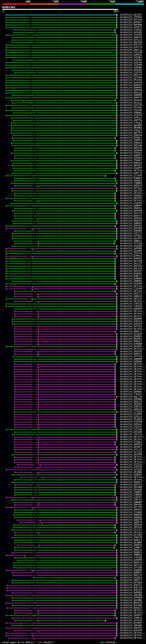The height and width of the screenshot is (644, 146).
Task: Click the shortened green bar for C7JA05
Action: click(56, 176)
